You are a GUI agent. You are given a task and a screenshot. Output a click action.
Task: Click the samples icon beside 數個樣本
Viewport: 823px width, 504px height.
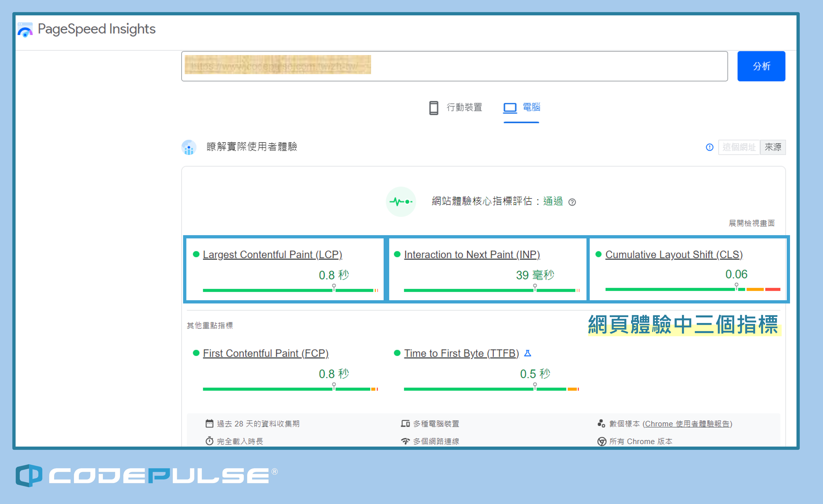click(601, 424)
